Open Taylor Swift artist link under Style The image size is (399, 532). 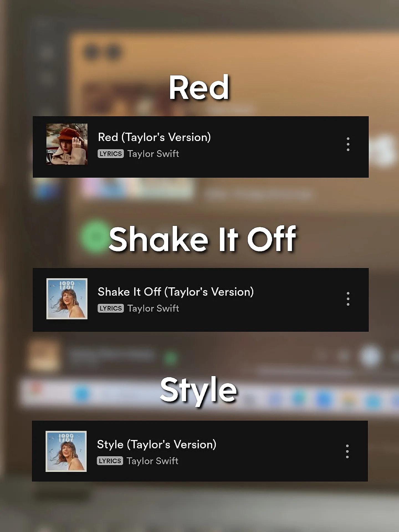[152, 461]
